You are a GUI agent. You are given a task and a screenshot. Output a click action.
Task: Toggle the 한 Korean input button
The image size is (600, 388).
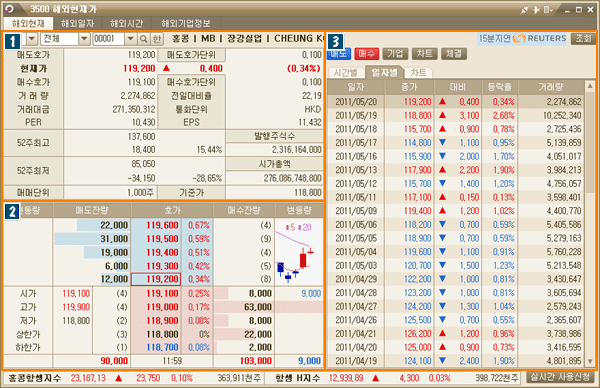[x=157, y=39]
